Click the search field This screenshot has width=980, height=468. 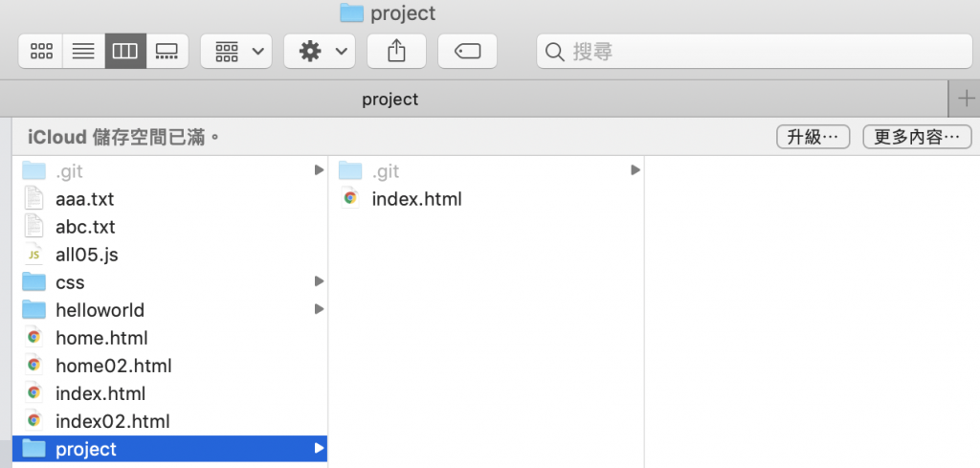point(754,52)
